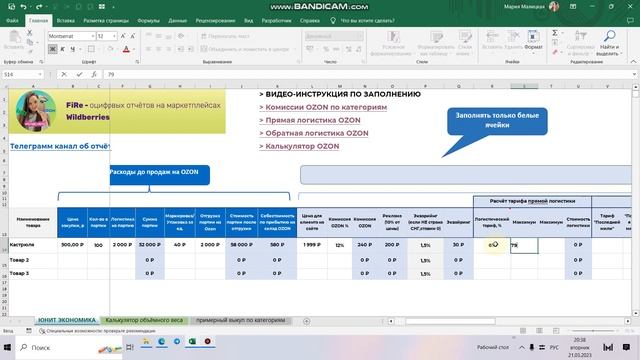Viewport: 640px width, 360px height.
Task: Open Insert Function fx icon
Action: [x=94, y=74]
